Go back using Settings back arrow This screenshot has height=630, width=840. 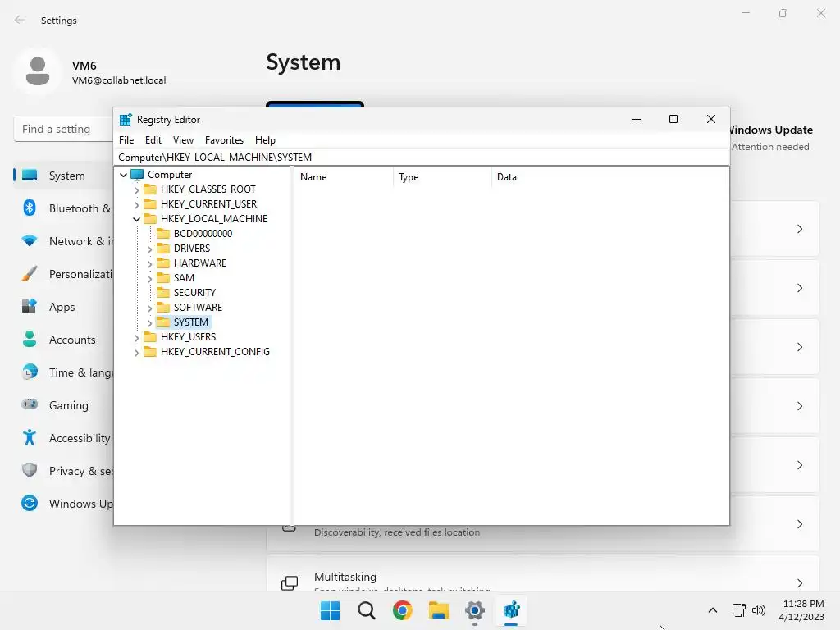click(x=20, y=20)
